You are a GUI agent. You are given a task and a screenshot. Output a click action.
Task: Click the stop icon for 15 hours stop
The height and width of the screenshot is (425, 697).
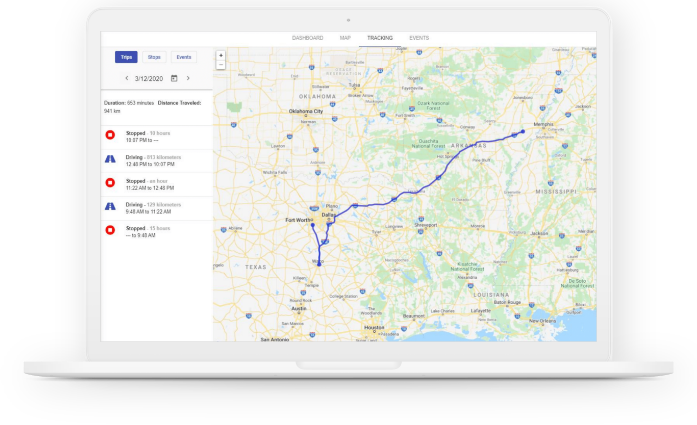click(x=110, y=230)
